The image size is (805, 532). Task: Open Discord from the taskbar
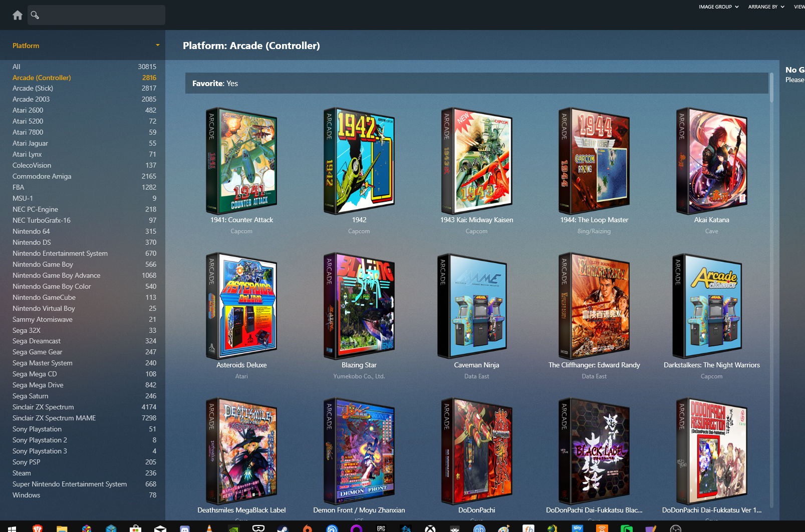coord(185,528)
